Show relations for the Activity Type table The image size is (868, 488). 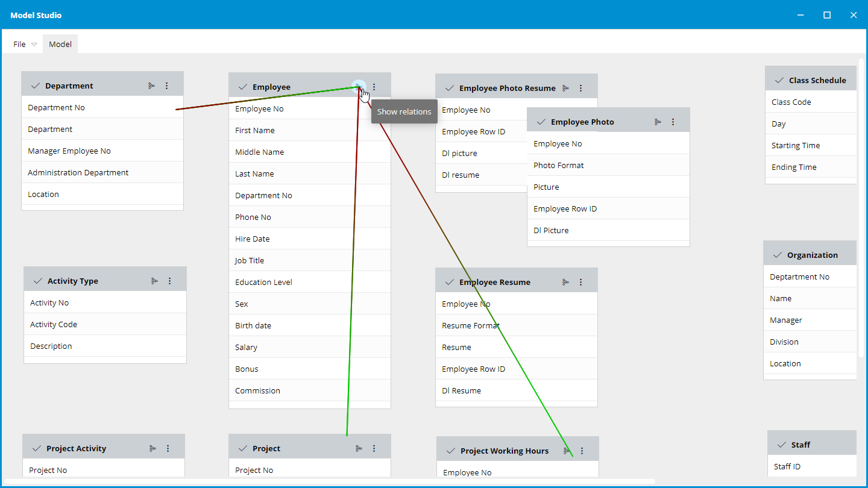click(154, 281)
